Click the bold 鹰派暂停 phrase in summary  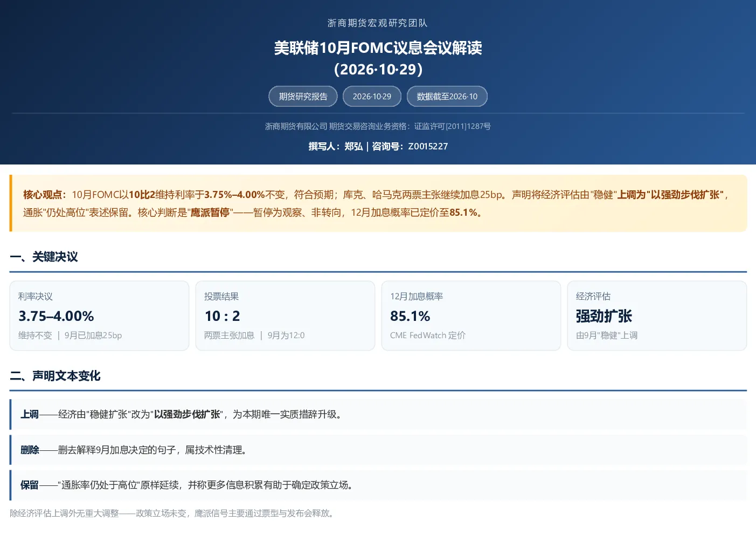click(210, 212)
